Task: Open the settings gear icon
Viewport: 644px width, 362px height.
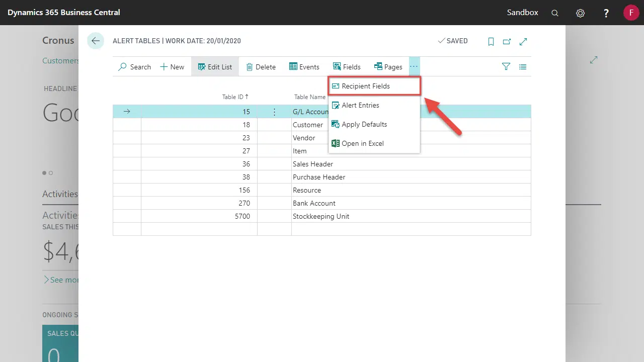Action: pyautogui.click(x=580, y=13)
